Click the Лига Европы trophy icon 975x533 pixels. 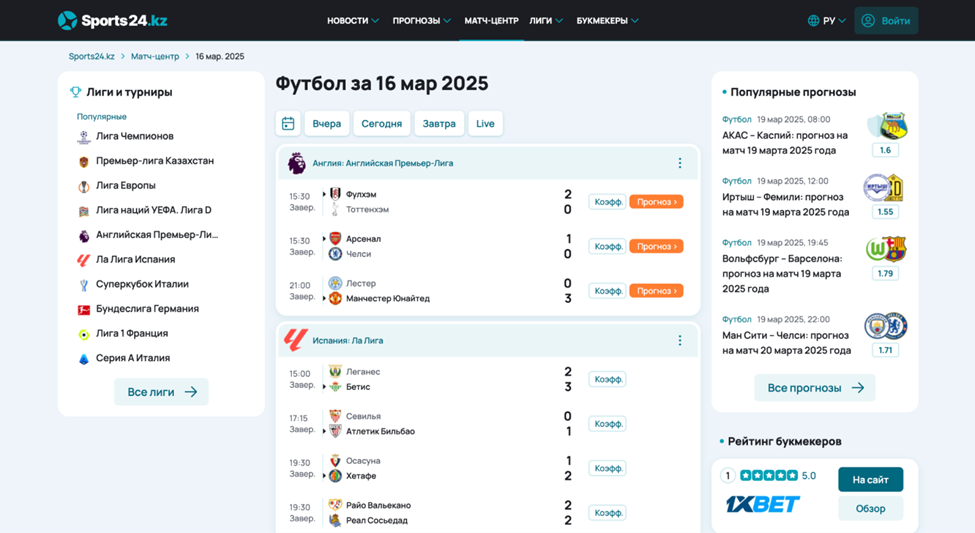tap(83, 186)
